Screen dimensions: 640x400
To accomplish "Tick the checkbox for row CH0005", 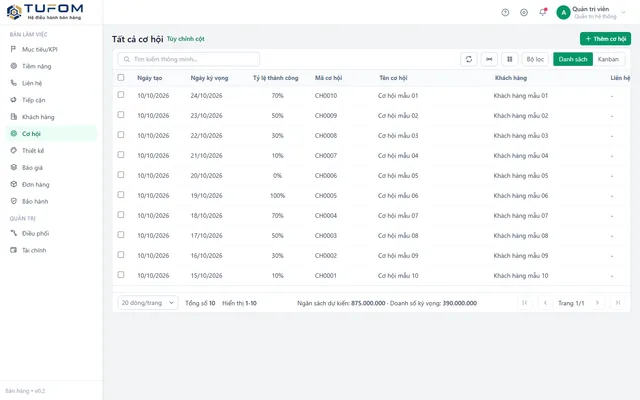I will (x=121, y=195).
